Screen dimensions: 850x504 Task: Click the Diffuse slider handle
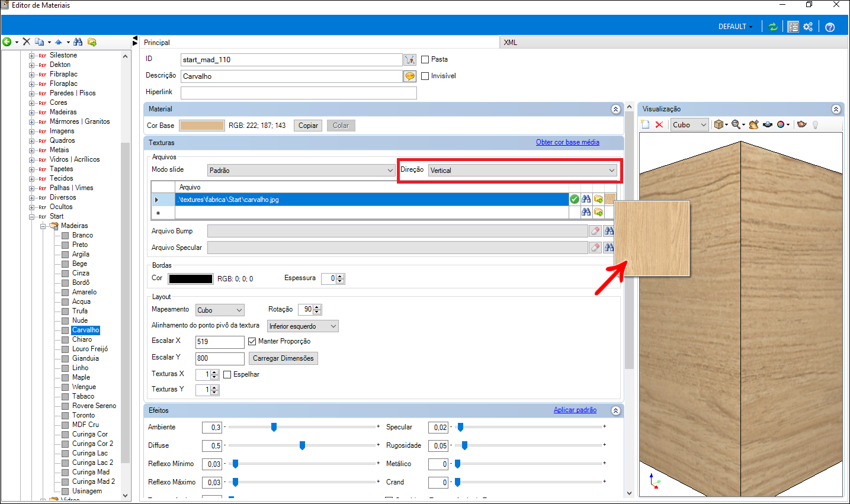click(302, 445)
